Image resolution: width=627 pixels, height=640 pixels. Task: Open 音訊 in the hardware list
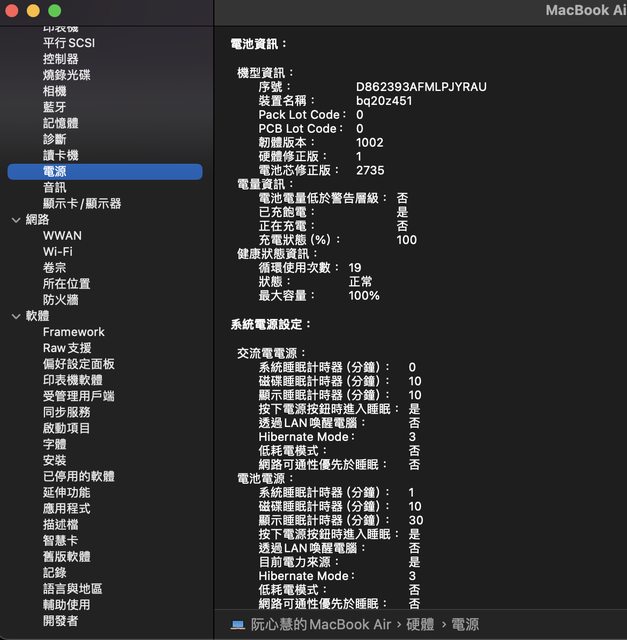point(55,188)
